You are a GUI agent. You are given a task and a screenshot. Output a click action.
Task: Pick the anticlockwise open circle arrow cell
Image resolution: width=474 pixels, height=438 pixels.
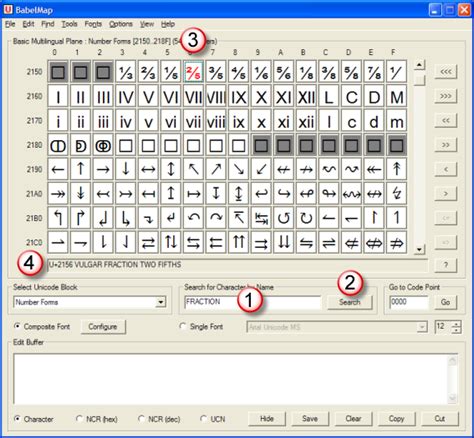[284, 218]
